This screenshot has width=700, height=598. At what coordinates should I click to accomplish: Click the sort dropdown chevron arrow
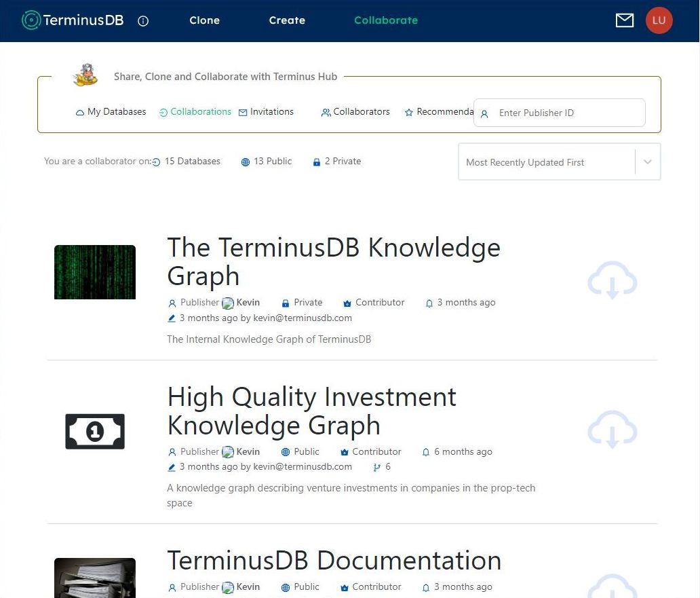point(647,162)
